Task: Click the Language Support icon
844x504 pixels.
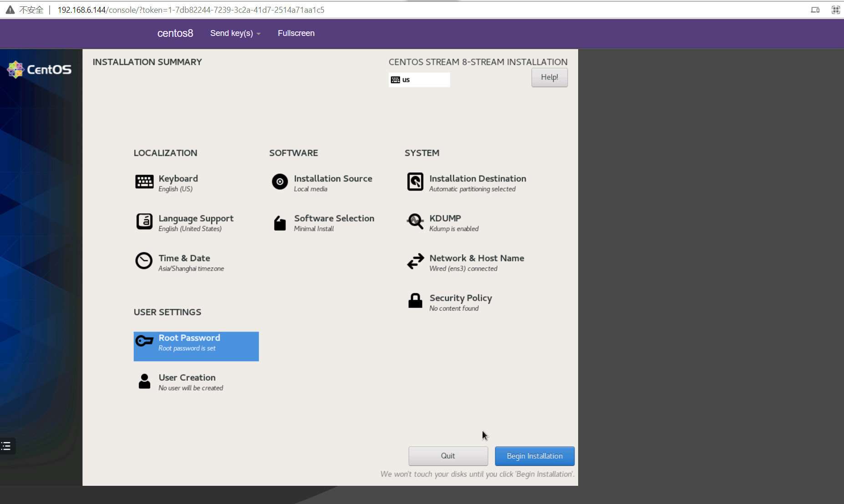Action: (144, 222)
